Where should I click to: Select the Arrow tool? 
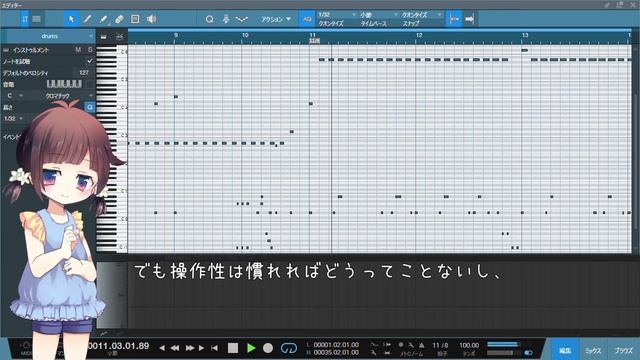71,19
